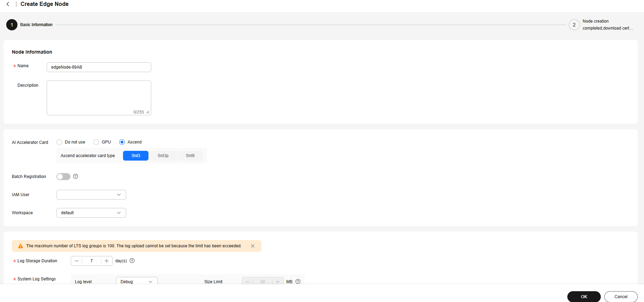
Task: Expand the Workspace dropdown
Action: pos(91,213)
